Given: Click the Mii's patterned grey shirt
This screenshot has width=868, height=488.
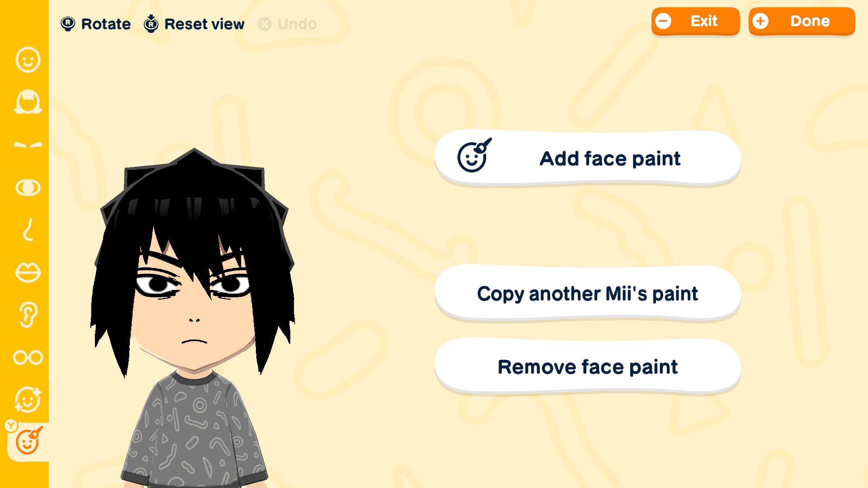Looking at the screenshot, I should pyautogui.click(x=194, y=434).
